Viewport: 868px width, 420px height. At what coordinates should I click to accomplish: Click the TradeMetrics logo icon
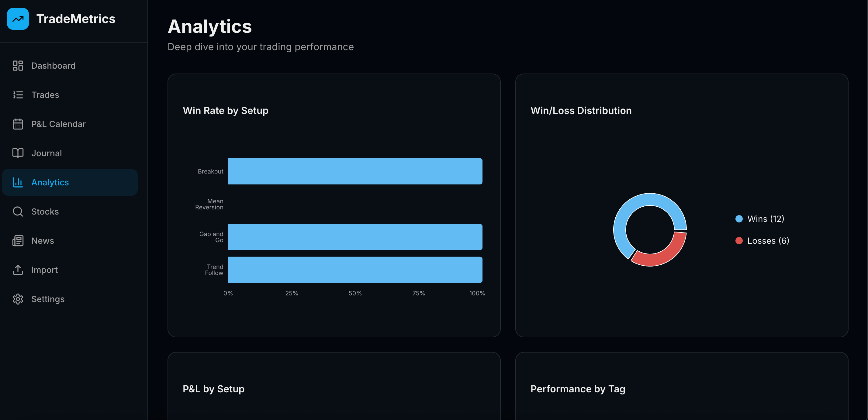pos(18,19)
